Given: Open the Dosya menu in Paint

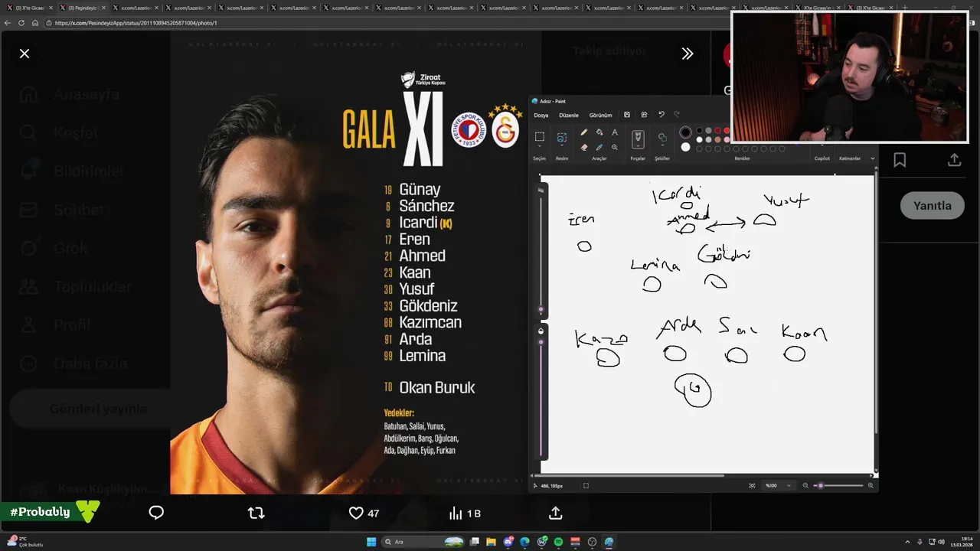Looking at the screenshot, I should (x=541, y=116).
